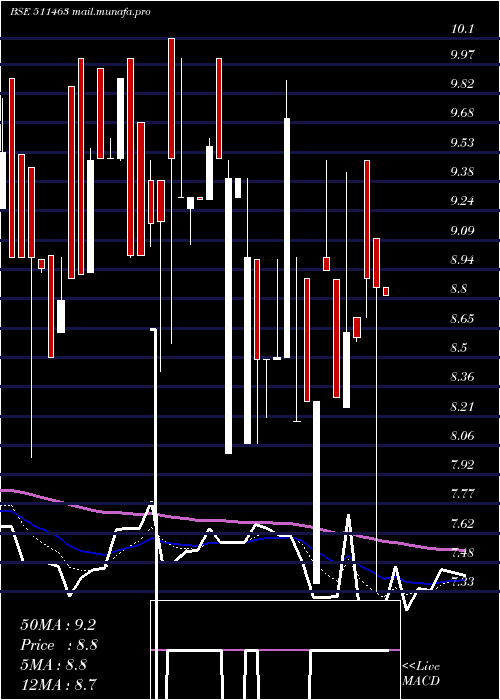The width and height of the screenshot is (500, 700).
Task: Click the 8.36 price level label
Action: tap(463, 377)
